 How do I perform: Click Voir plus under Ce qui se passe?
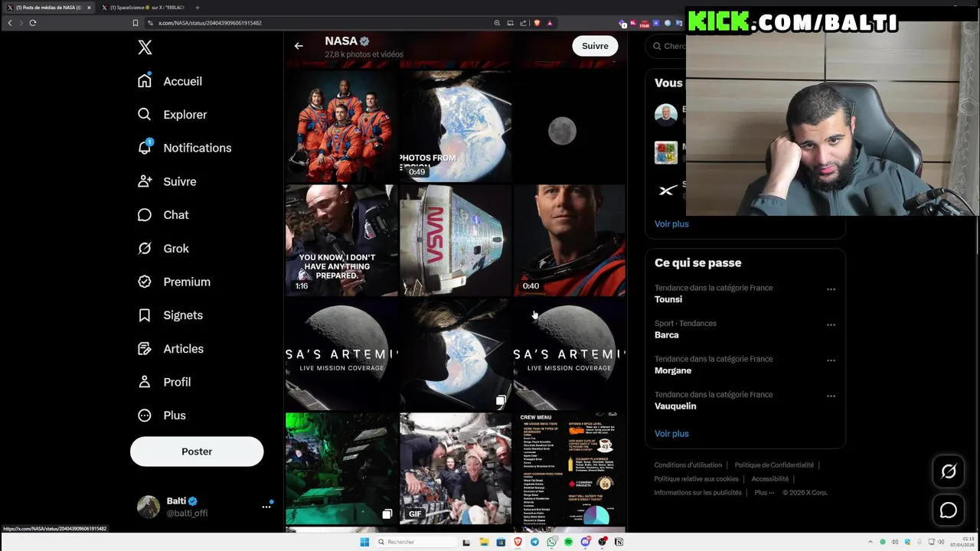(671, 434)
